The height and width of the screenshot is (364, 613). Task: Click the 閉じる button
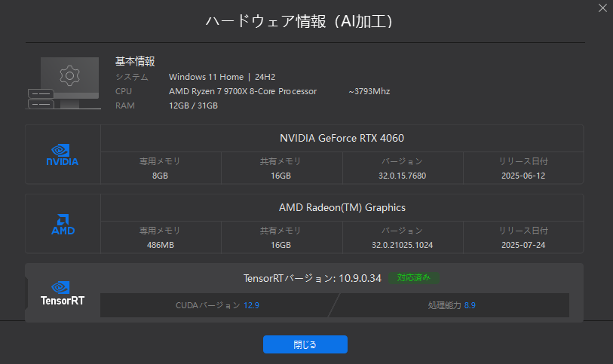pos(305,344)
